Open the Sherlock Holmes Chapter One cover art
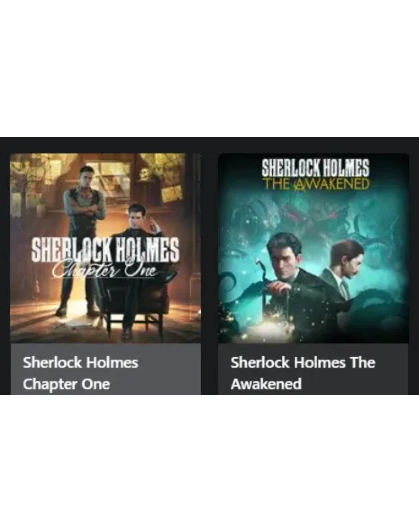 pyautogui.click(x=105, y=248)
